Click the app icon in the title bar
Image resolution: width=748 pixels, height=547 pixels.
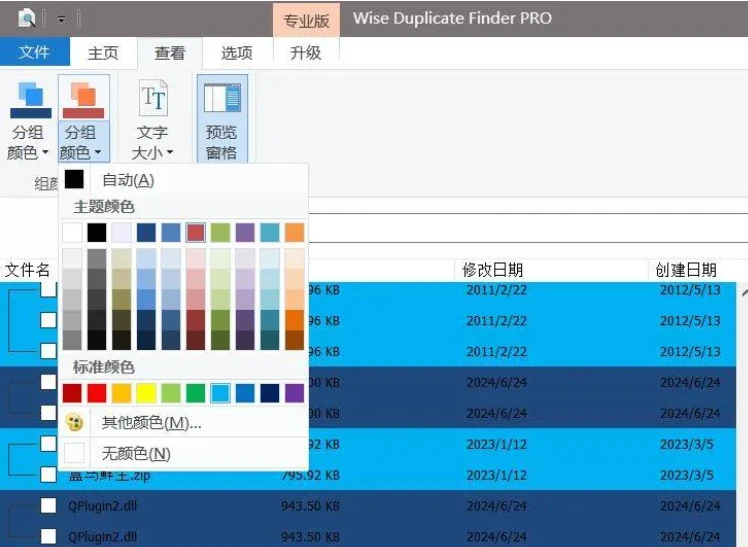(x=27, y=18)
